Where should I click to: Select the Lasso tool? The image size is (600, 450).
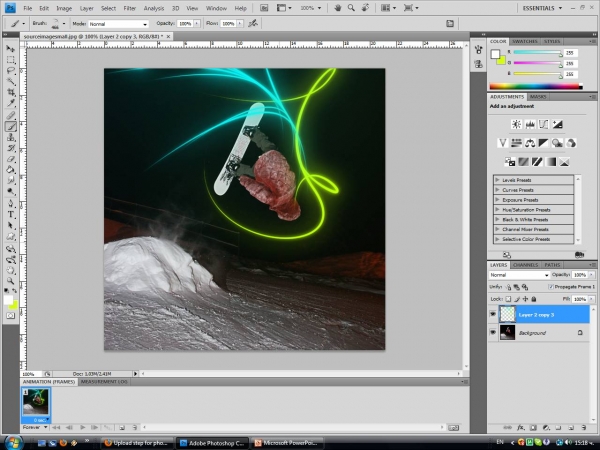coord(10,71)
